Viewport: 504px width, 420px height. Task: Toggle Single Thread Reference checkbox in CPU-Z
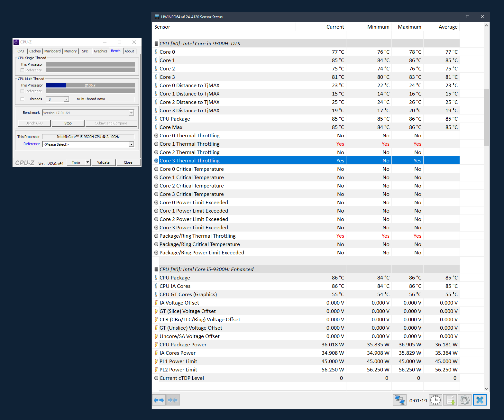tap(23, 70)
